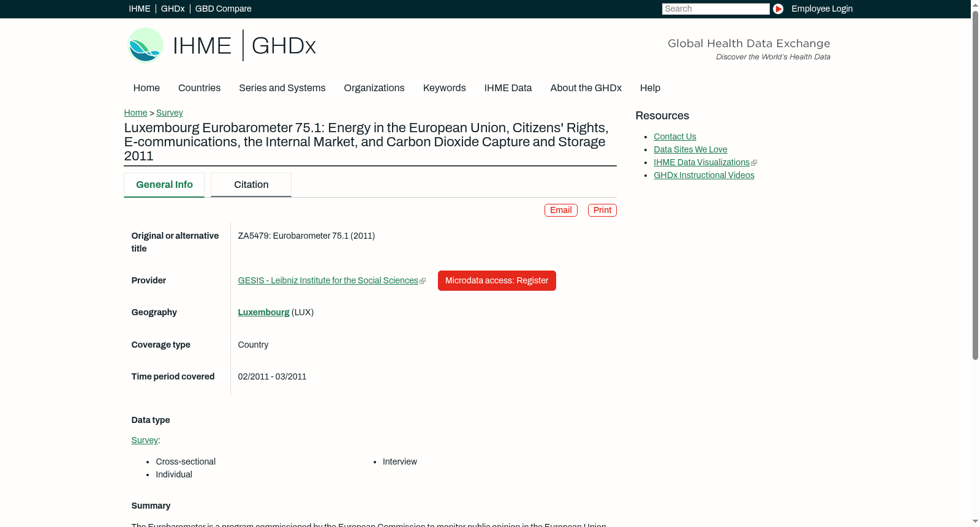Screen dimensions: 980x527
Task: Open the Help menu
Action: pyautogui.click(x=650, y=88)
